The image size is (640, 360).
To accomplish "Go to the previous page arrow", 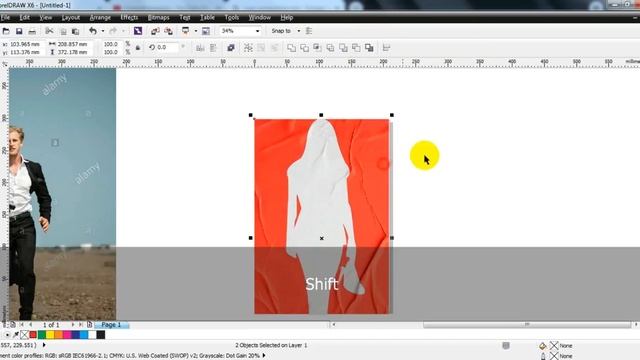I will (31, 325).
